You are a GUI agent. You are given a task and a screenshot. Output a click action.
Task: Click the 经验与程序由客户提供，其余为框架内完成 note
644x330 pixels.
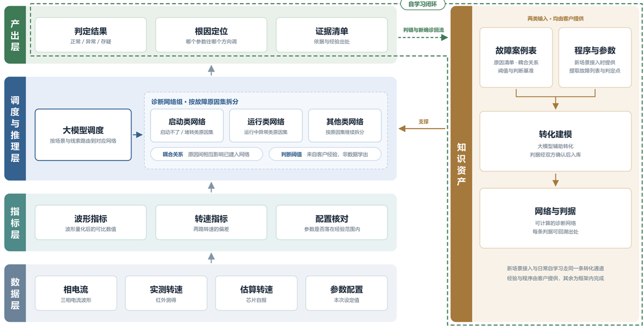(556, 278)
